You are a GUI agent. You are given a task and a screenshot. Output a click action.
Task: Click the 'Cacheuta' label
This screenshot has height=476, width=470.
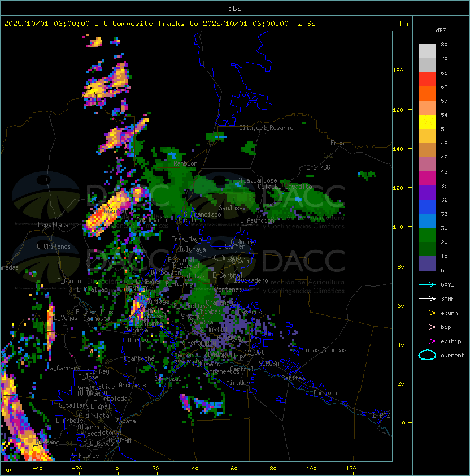pos(97,318)
